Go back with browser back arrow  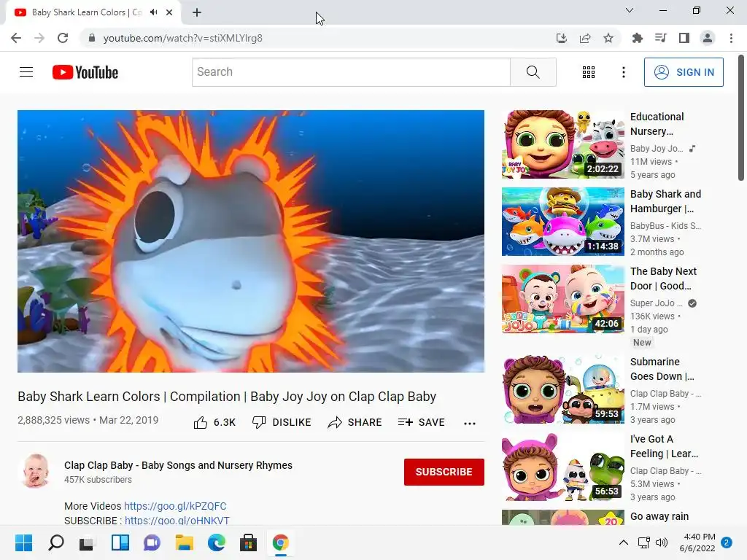coord(16,38)
